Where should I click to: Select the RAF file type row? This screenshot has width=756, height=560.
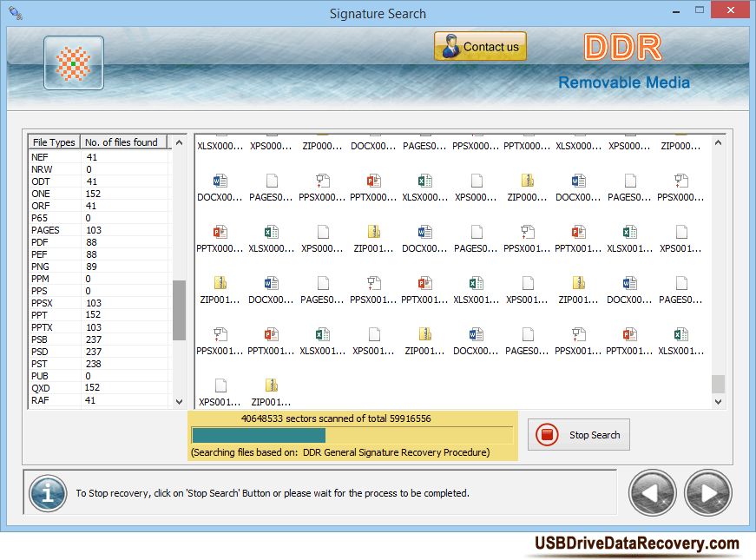tap(99, 400)
